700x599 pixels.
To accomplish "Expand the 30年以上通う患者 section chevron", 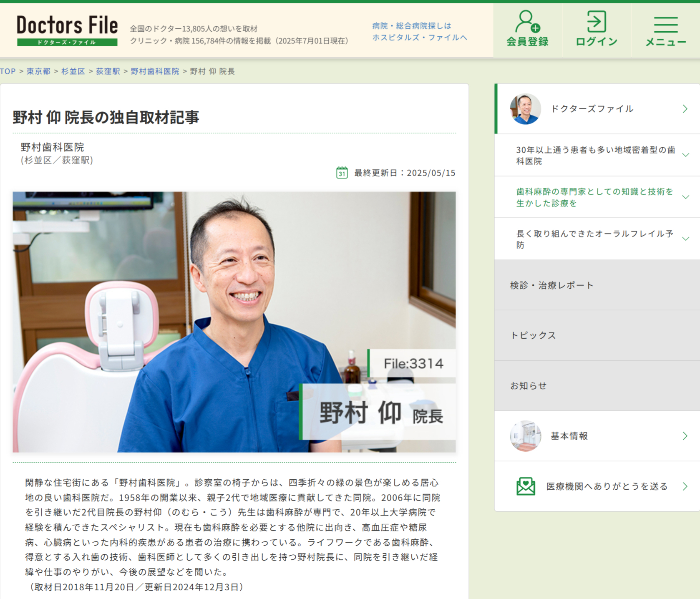I will tap(685, 155).
